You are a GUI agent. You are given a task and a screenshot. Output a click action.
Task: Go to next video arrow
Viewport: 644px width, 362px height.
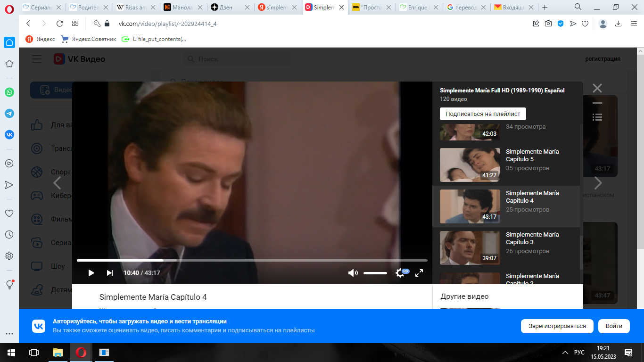point(598,183)
